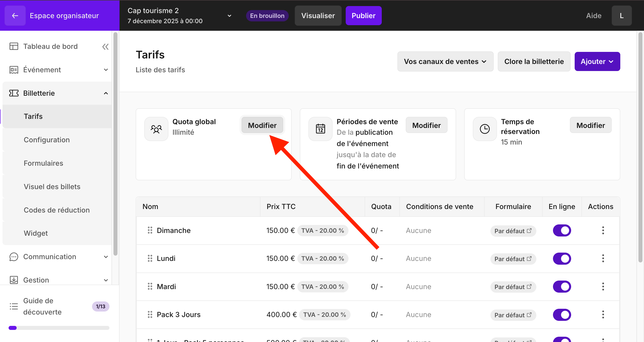Click the Temps de réservation clock icon
Image resolution: width=644 pixels, height=342 pixels.
(x=484, y=129)
